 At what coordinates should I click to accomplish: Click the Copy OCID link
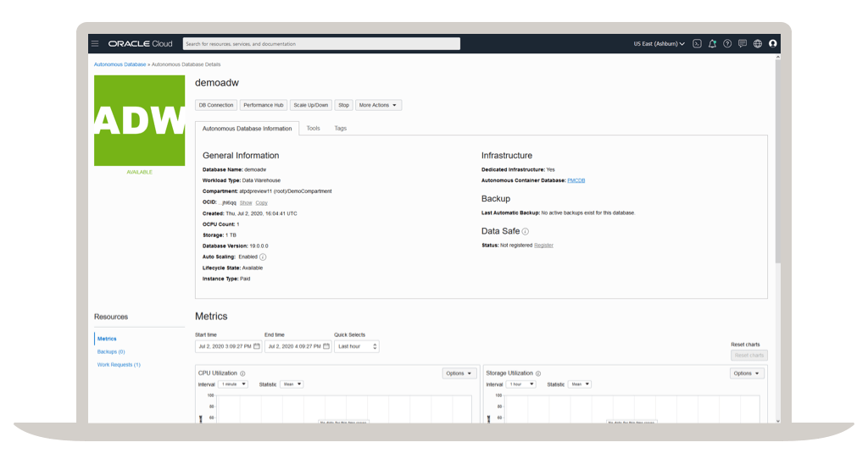[x=261, y=203]
